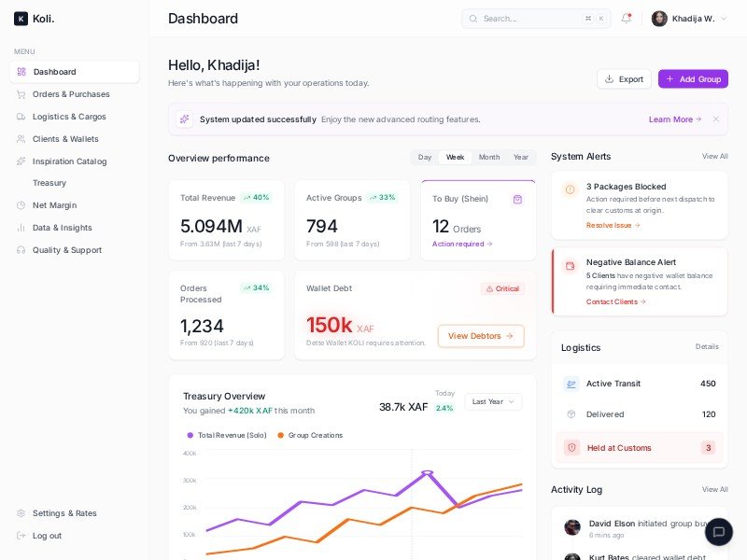Click the To Buy (Shein) bag icon
Viewport: 747px width, 560px height.
point(517,199)
